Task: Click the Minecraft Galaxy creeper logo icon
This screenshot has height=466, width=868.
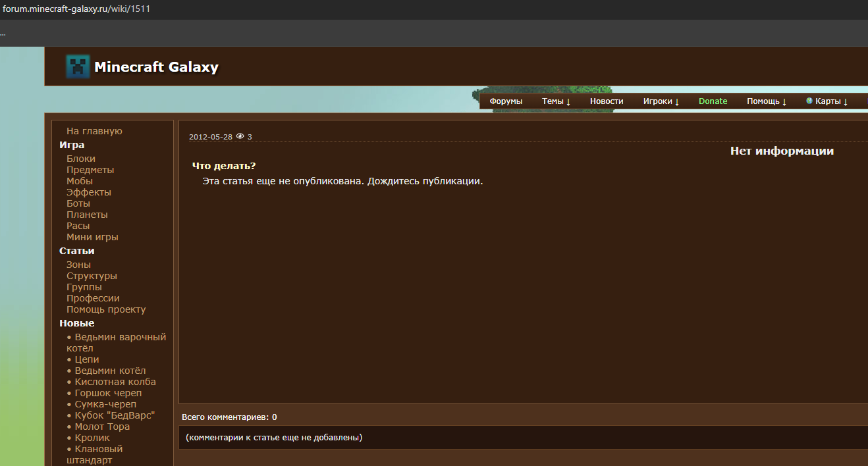Action: (x=78, y=66)
